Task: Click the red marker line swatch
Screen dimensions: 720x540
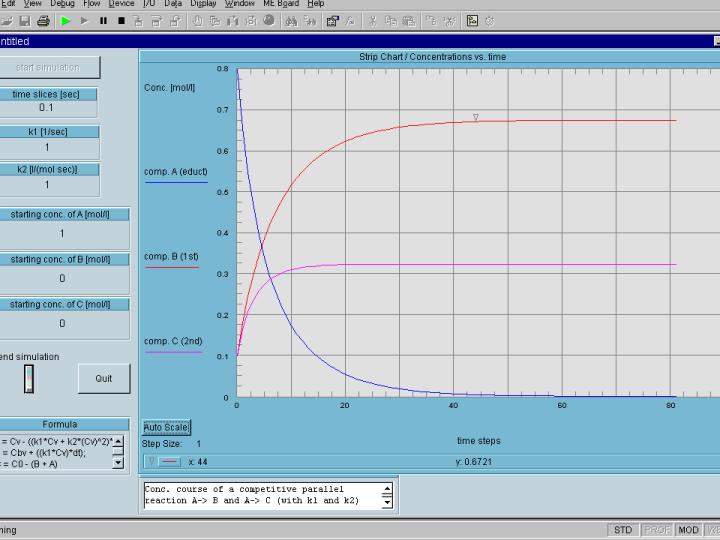Action: (170, 462)
